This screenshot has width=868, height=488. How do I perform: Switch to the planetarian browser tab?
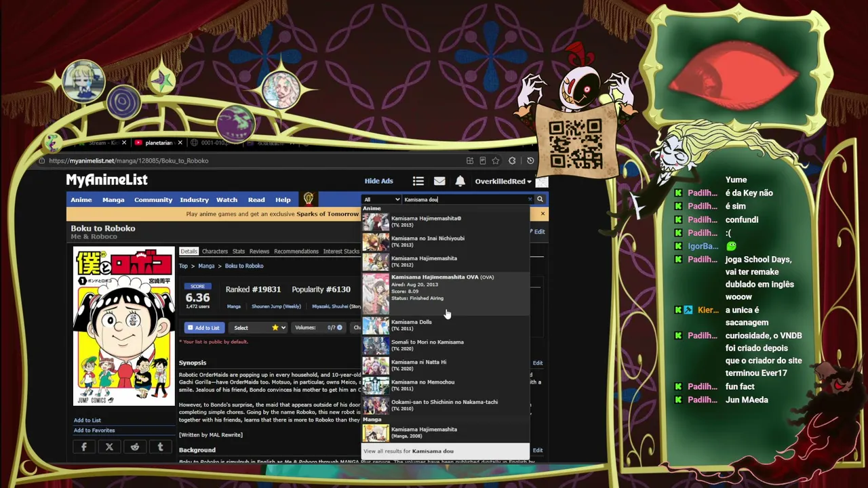click(157, 143)
